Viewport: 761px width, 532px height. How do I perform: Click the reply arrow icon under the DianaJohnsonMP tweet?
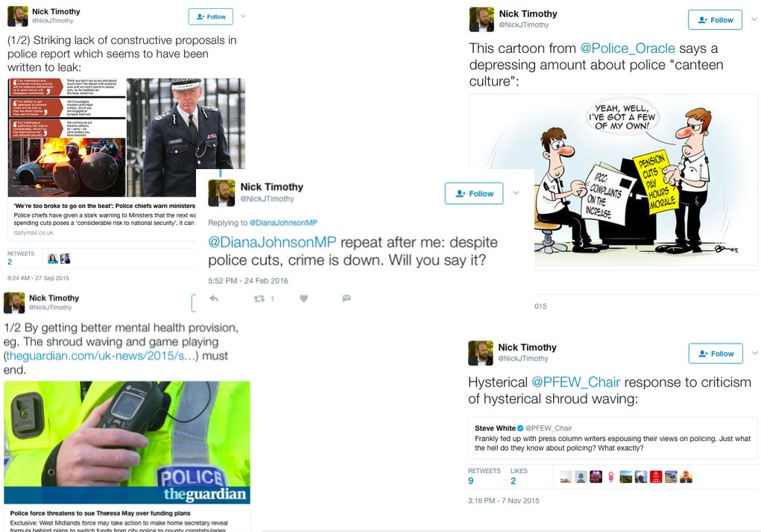coord(214,298)
